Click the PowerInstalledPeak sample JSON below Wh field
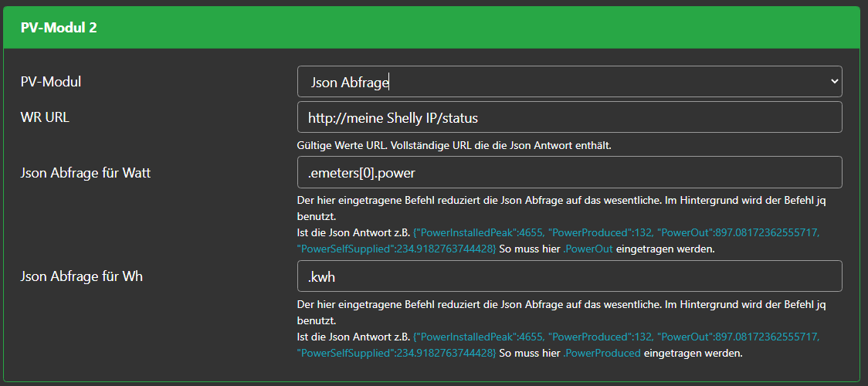The image size is (868, 386). pyautogui.click(x=479, y=337)
